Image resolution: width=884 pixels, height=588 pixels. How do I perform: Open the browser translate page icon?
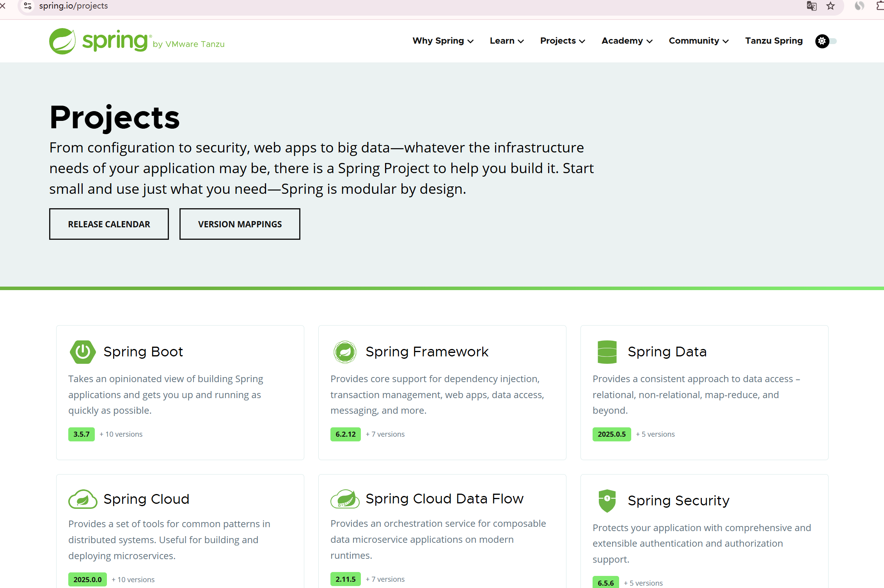point(811,6)
